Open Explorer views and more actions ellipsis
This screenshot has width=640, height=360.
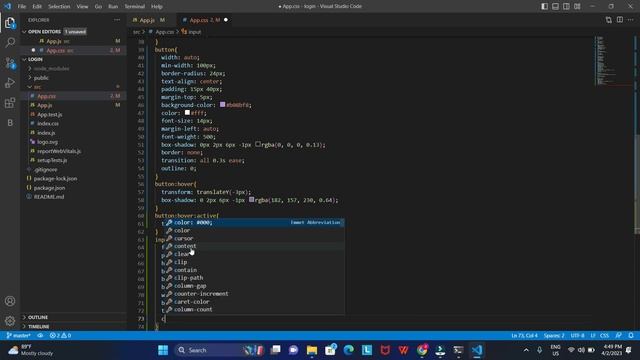117,20
